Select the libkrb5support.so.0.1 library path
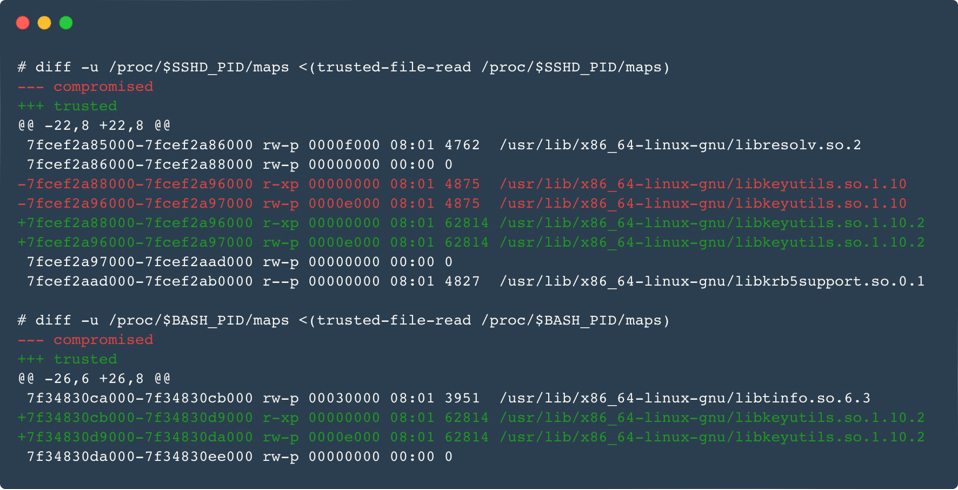 coord(712,281)
